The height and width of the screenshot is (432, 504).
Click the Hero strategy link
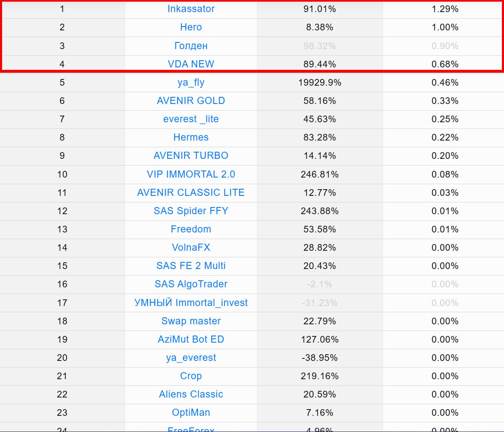point(191,27)
